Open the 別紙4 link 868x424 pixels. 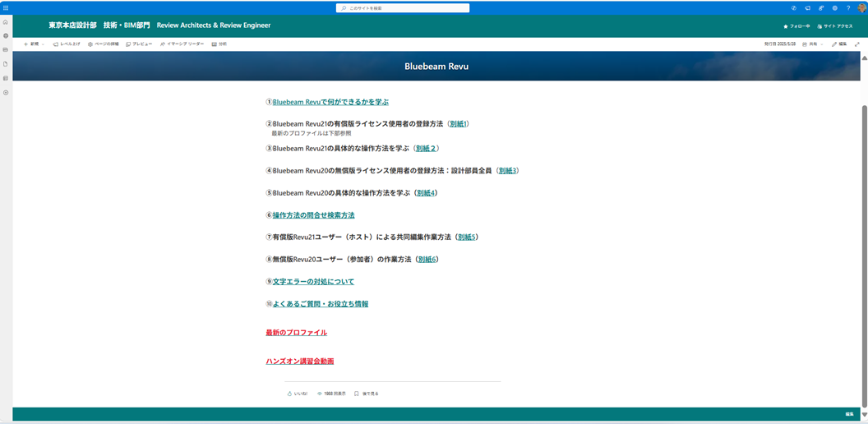(427, 192)
